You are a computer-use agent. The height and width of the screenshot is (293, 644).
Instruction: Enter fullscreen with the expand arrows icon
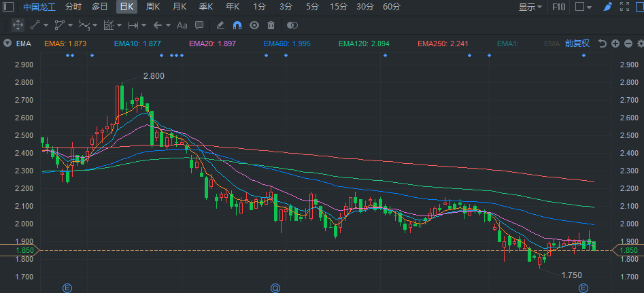tap(624, 7)
